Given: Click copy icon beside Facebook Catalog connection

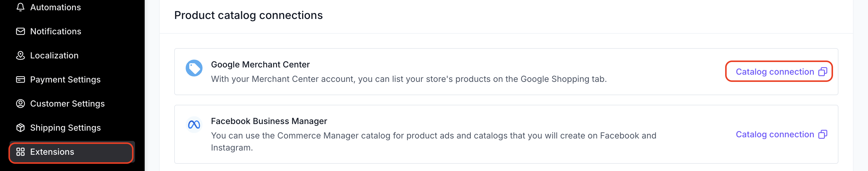Looking at the screenshot, I should coord(823,134).
